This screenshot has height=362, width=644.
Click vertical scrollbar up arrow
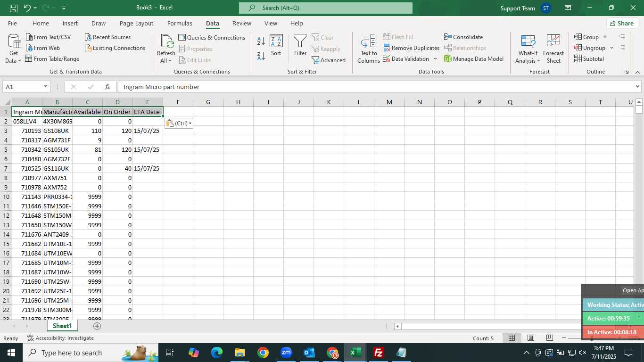coord(639,102)
